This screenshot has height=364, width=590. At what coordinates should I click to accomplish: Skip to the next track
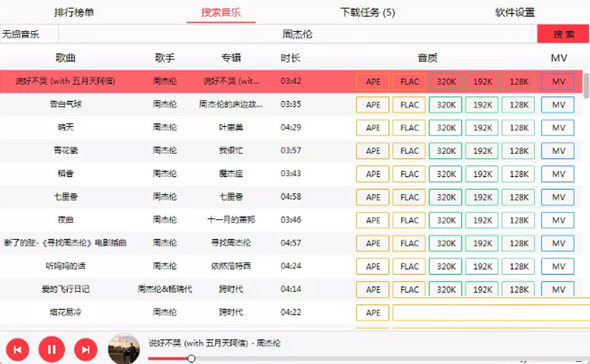(85, 350)
